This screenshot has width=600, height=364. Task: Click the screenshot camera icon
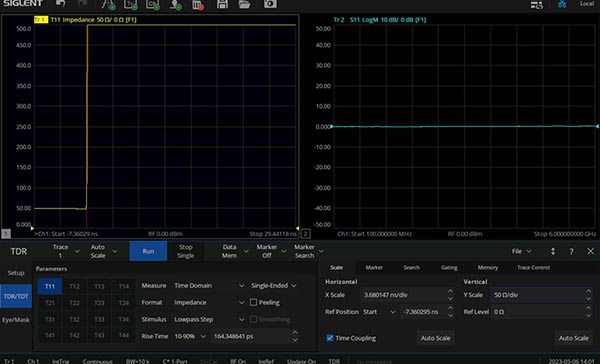click(x=270, y=4)
